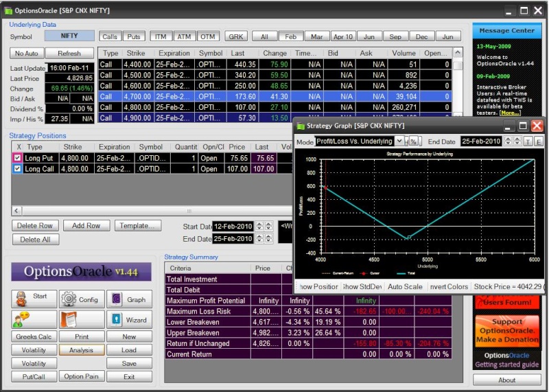Viewport: 549px width, 392px height.
Task: Click the Strategy Graph End Date field
Action: click(x=482, y=141)
